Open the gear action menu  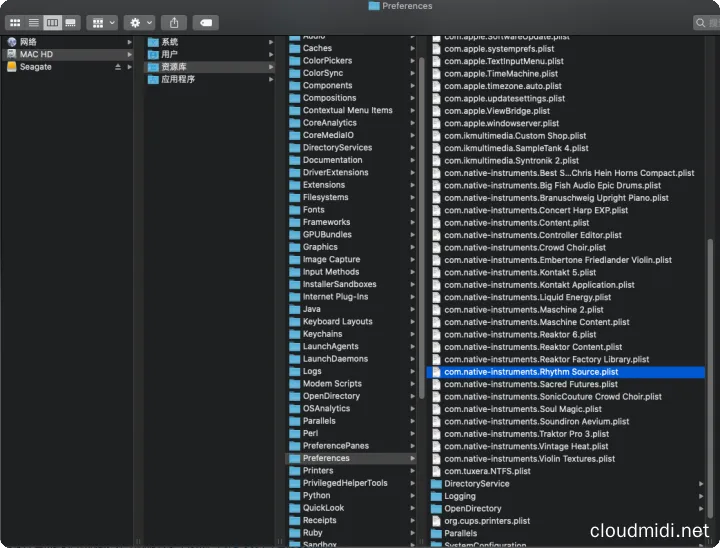click(140, 22)
